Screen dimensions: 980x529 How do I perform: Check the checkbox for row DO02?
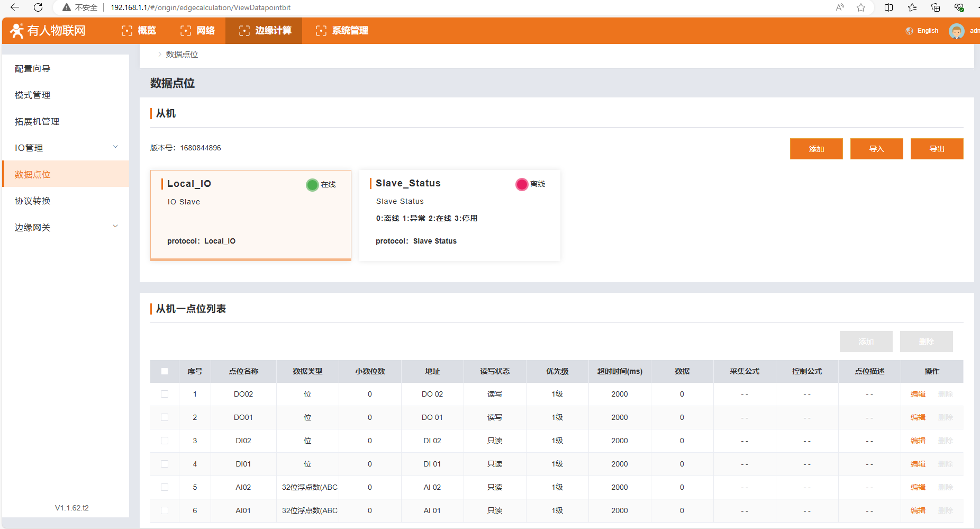[x=165, y=394]
